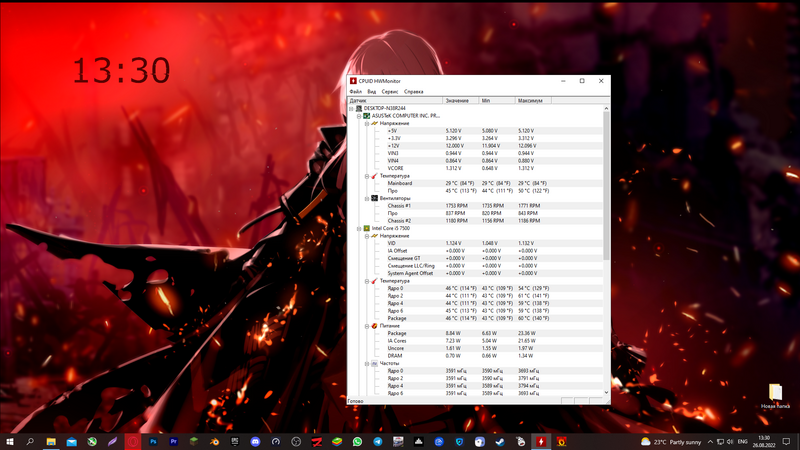The height and width of the screenshot is (450, 800).
Task: Click the Intel Core i5 7500 CPU icon
Action: (367, 228)
